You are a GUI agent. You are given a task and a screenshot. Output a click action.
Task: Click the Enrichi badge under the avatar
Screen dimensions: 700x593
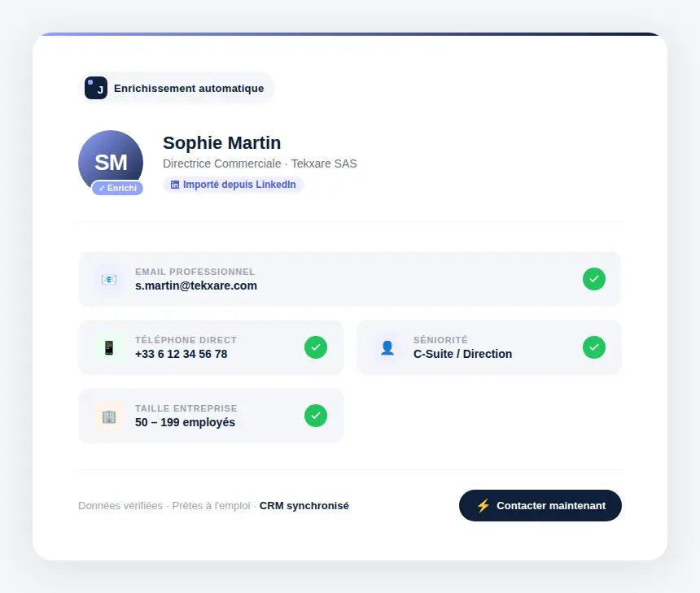(x=118, y=188)
